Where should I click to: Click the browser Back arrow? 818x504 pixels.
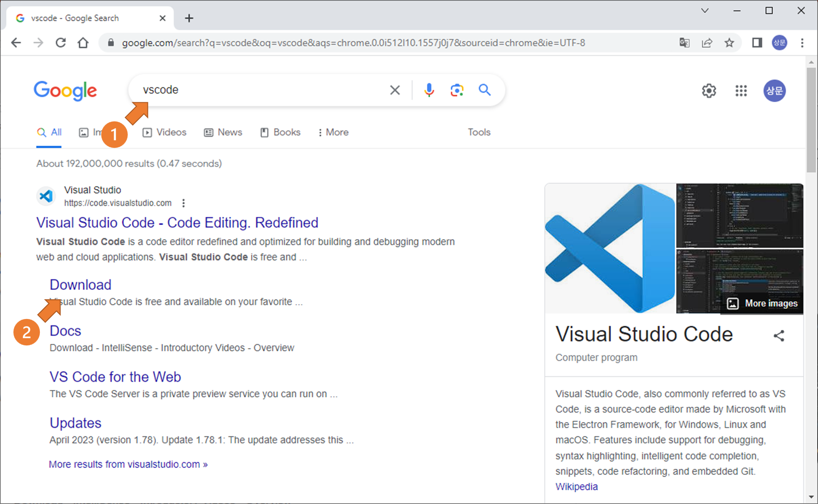click(x=16, y=43)
